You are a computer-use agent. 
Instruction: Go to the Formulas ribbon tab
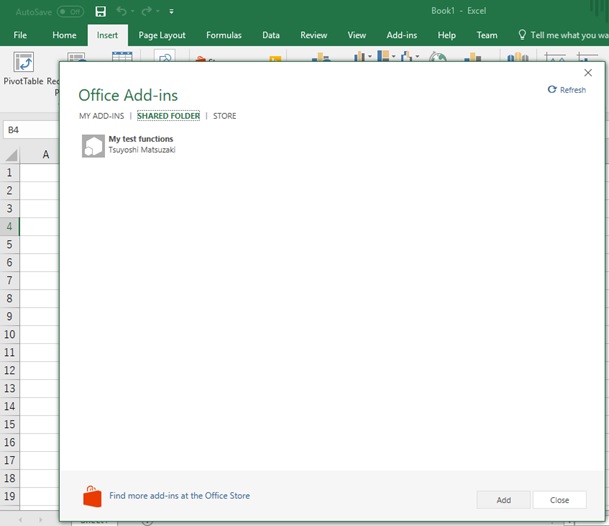pyautogui.click(x=224, y=35)
